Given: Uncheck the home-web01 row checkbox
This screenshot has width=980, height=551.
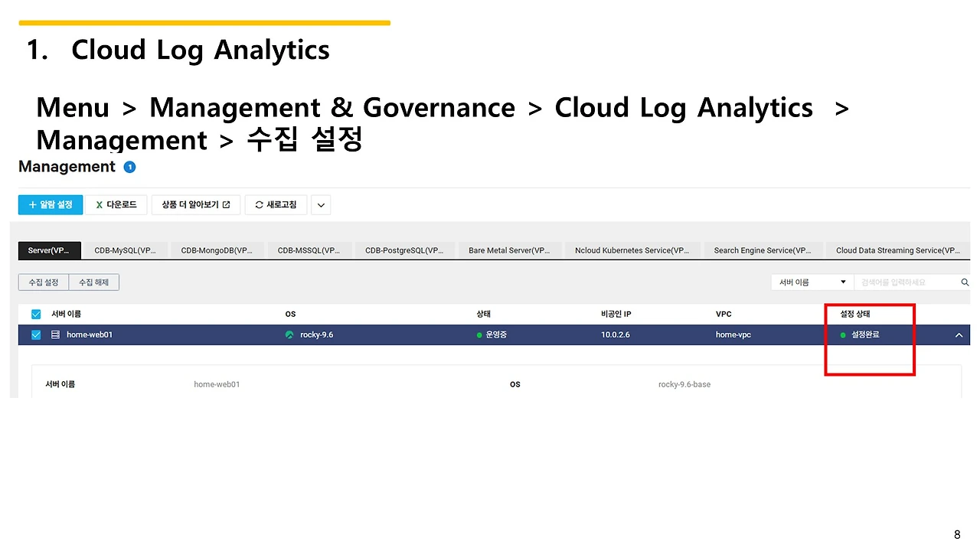Looking at the screenshot, I should (36, 334).
